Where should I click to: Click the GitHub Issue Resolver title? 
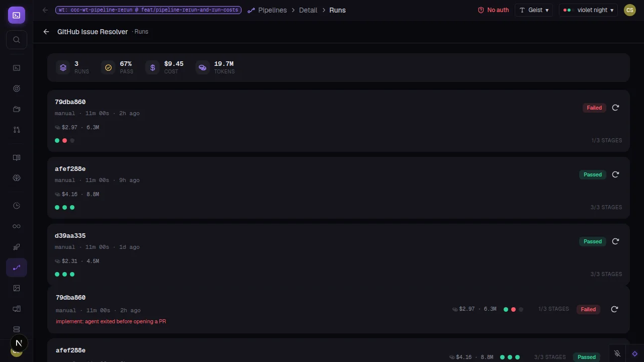click(93, 32)
